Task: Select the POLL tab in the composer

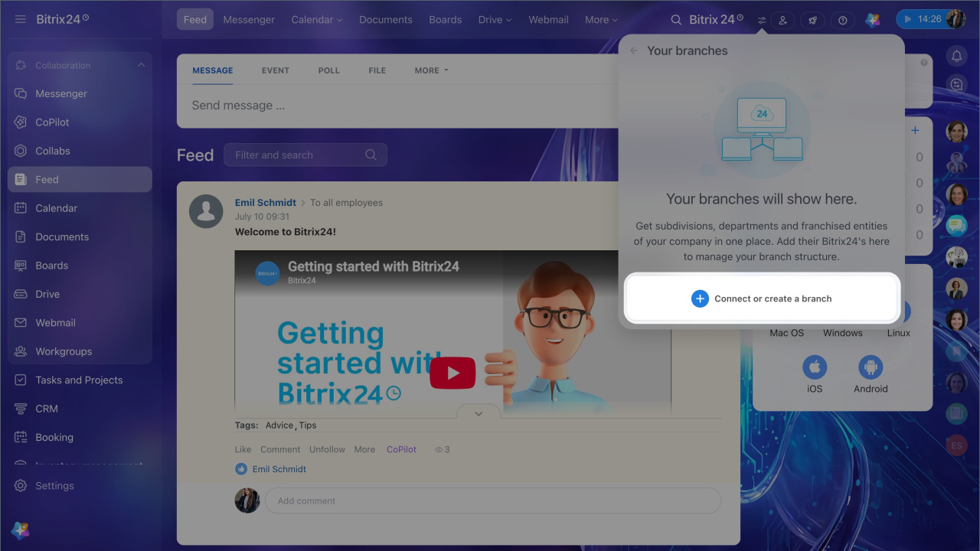Action: pos(329,70)
